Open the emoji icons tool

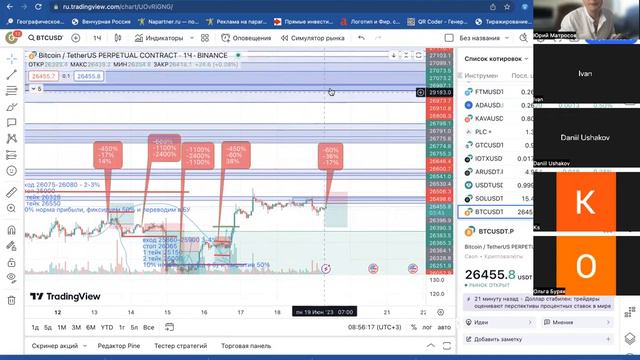(11, 171)
